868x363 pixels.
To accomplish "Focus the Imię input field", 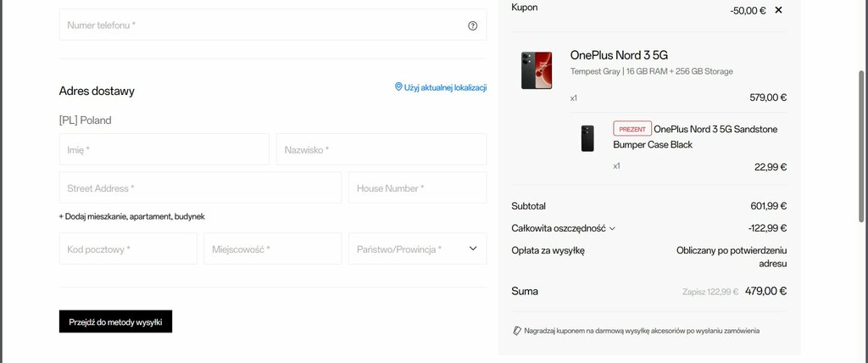I will [164, 149].
